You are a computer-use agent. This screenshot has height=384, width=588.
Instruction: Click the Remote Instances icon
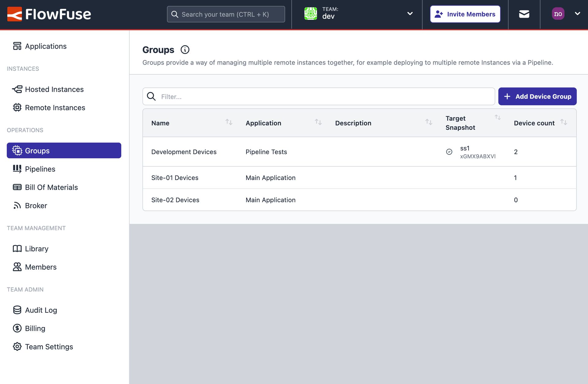(17, 107)
